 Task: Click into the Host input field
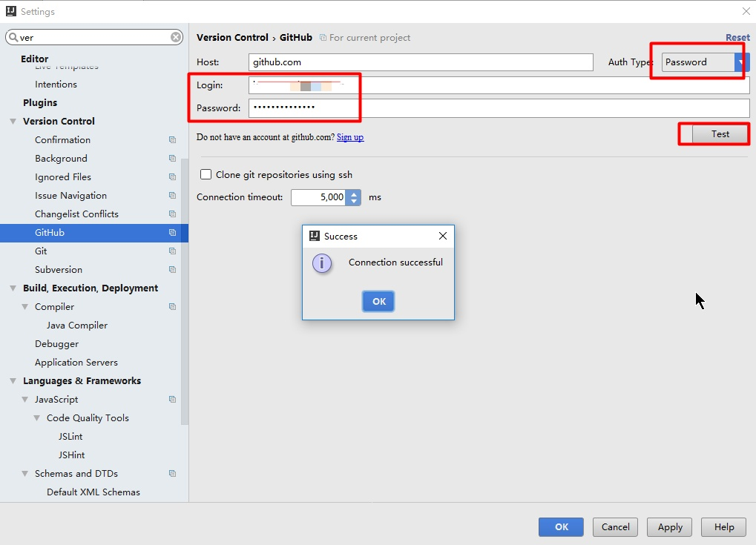(x=421, y=62)
